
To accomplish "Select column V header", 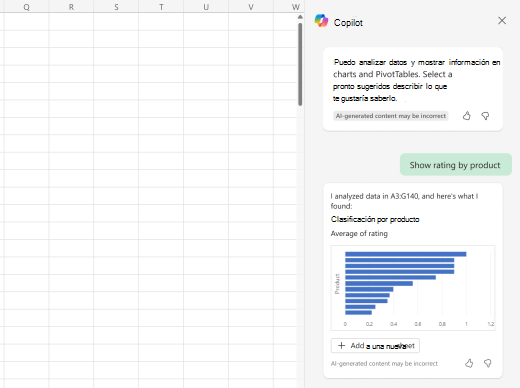I will (x=251, y=7).
